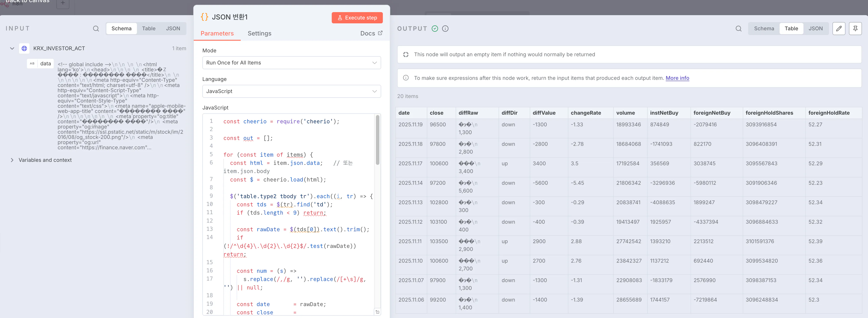Open the Settings tab
Image resolution: width=868 pixels, height=318 pixels.
259,33
